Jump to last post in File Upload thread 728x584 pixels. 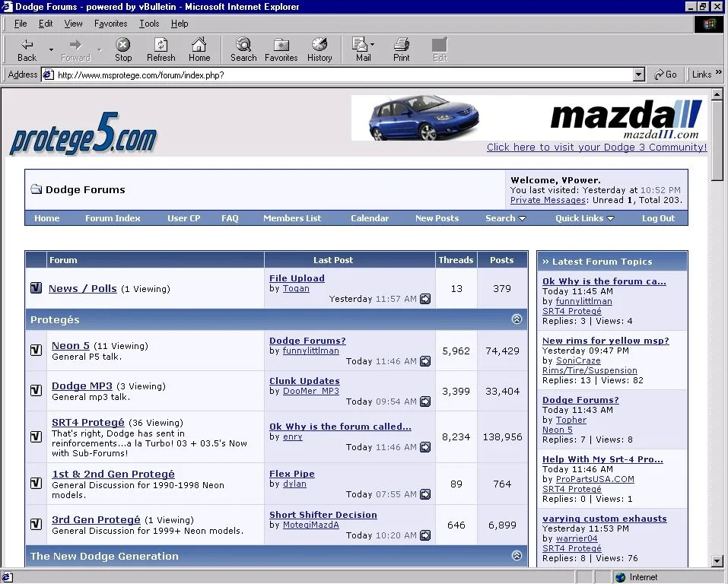pyautogui.click(x=424, y=299)
